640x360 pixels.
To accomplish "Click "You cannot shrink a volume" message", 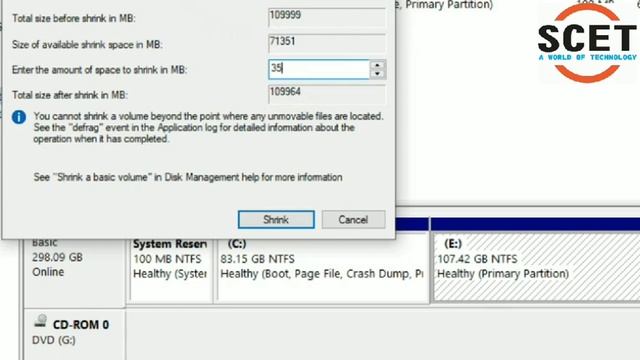I will [209, 127].
